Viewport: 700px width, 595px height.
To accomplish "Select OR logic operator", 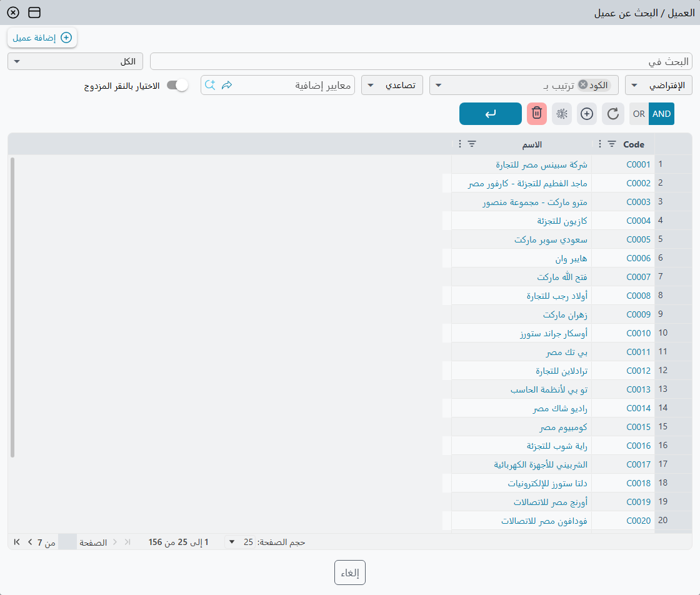I will coord(639,114).
